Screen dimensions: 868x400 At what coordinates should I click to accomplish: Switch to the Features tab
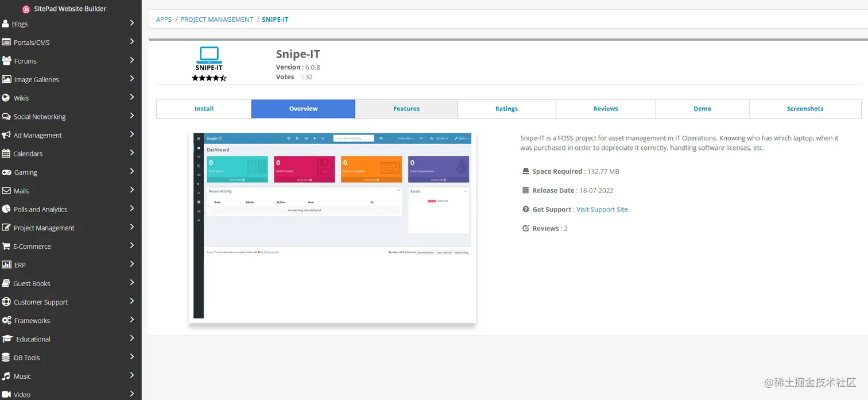406,109
